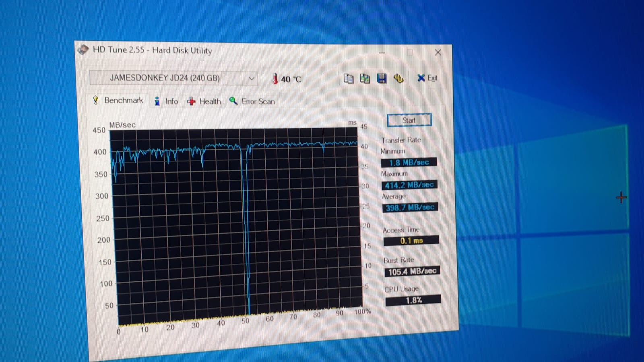Image resolution: width=644 pixels, height=362 pixels.
Task: Click the 40 °C temperature reading
Action: click(x=291, y=79)
